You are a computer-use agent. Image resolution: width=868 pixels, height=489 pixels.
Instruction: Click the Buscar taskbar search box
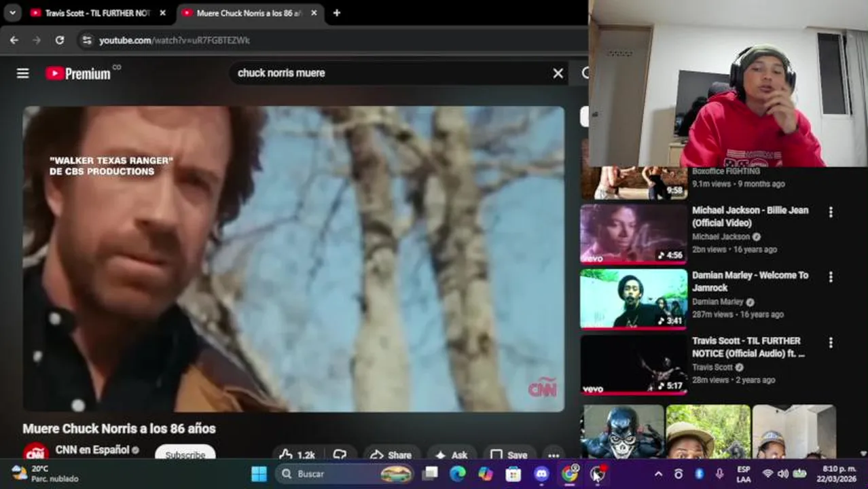coord(346,473)
